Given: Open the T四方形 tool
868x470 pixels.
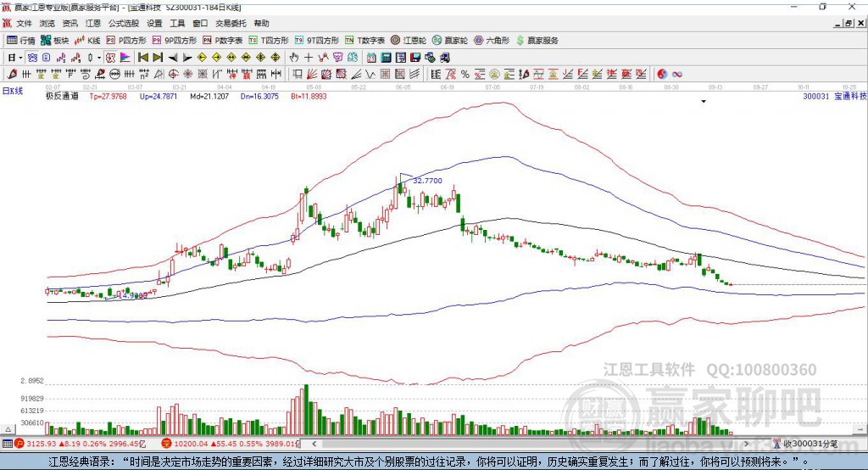Looking at the screenshot, I should (269, 41).
